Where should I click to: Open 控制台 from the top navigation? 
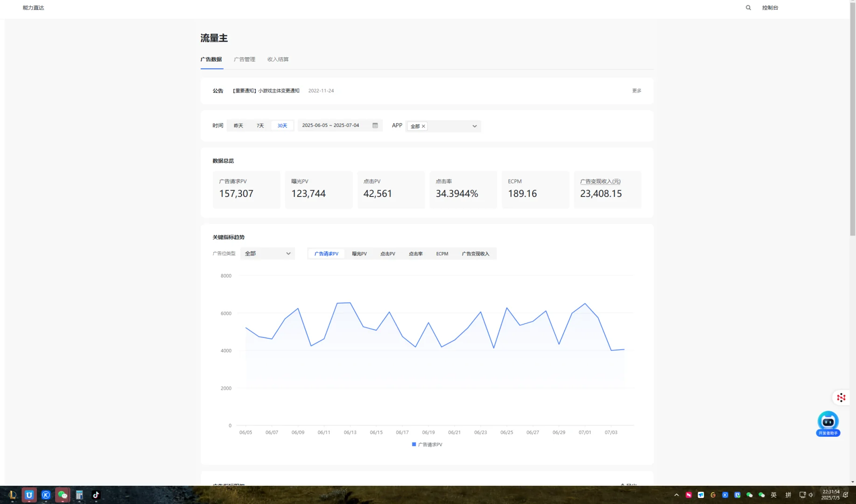click(x=770, y=7)
